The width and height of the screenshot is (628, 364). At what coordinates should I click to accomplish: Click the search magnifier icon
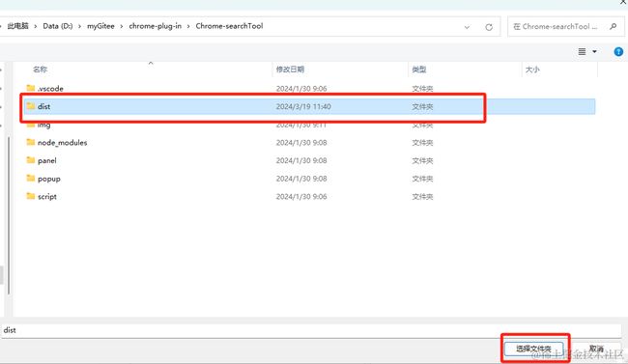click(x=613, y=26)
